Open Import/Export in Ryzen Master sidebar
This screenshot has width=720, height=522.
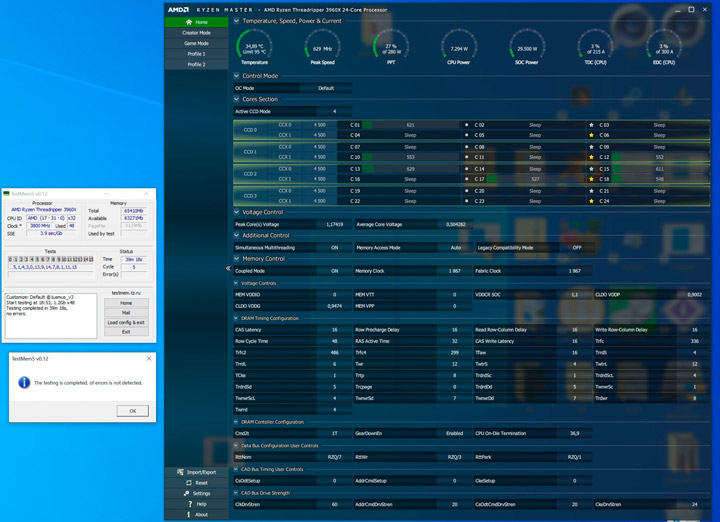click(x=197, y=472)
